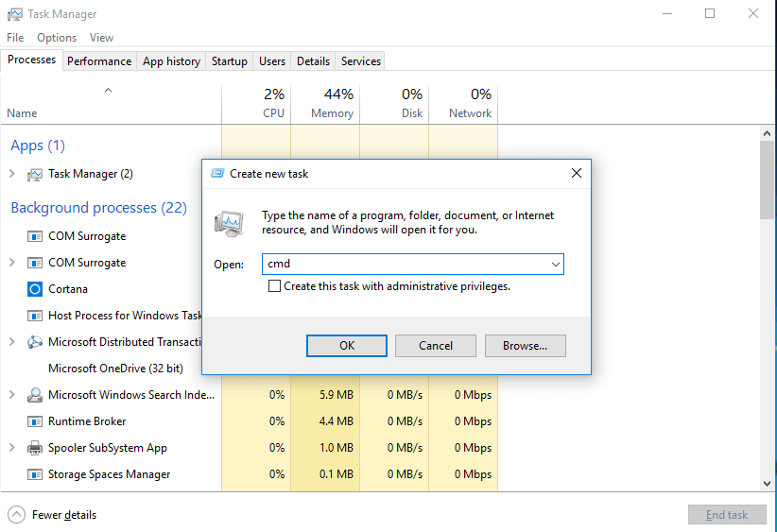Click the process list scrollbar thumb
The height and width of the screenshot is (532, 777).
coord(768,180)
